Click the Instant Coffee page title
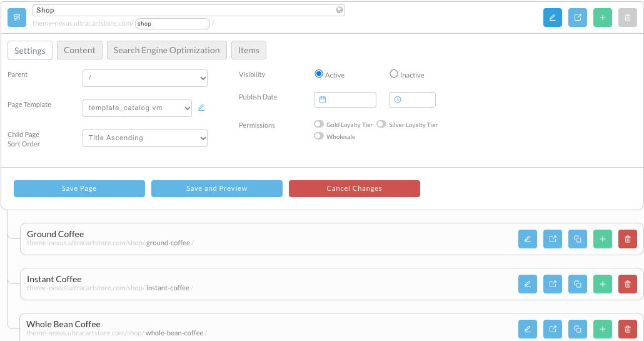 tap(54, 280)
